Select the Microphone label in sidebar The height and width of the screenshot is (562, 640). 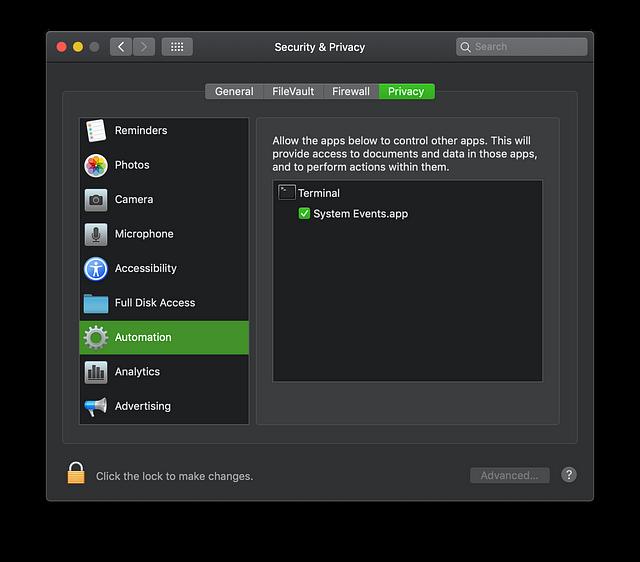pyautogui.click(x=144, y=234)
